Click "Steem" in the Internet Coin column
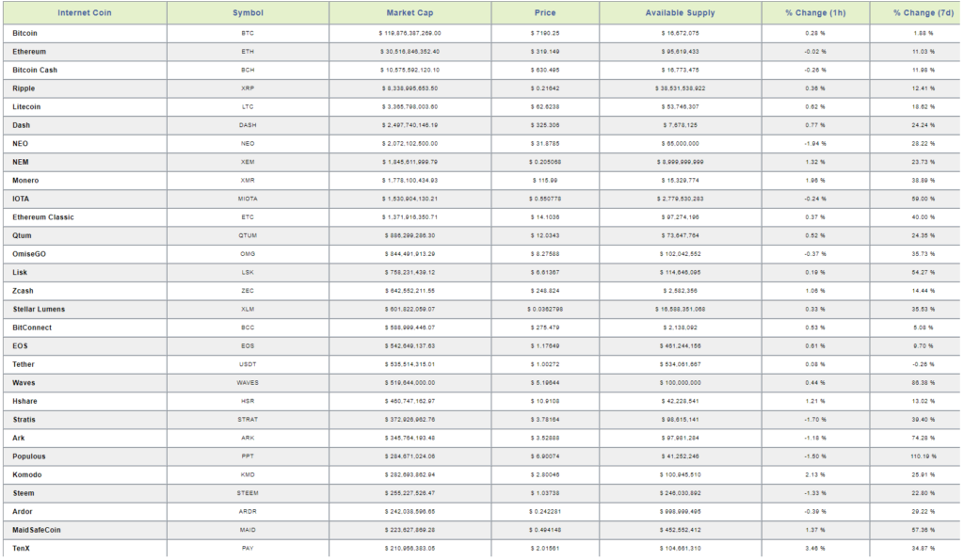The width and height of the screenshot is (964, 560). 24,493
